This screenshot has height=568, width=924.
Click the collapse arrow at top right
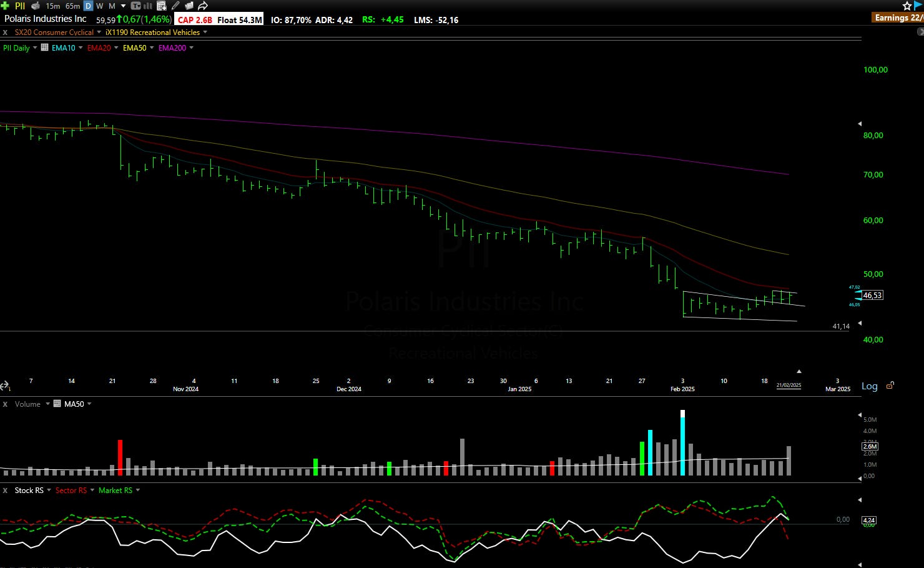coord(920,31)
